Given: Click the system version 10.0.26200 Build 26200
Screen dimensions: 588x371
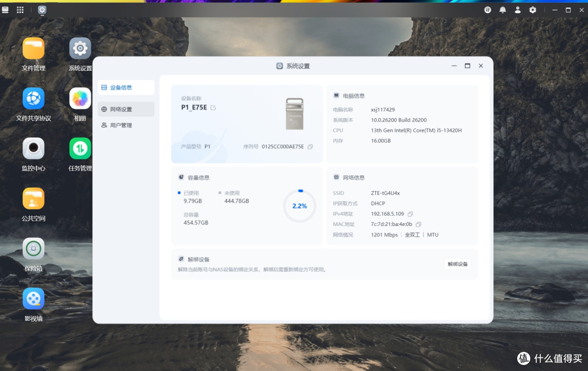Looking at the screenshot, I should pyautogui.click(x=399, y=120).
